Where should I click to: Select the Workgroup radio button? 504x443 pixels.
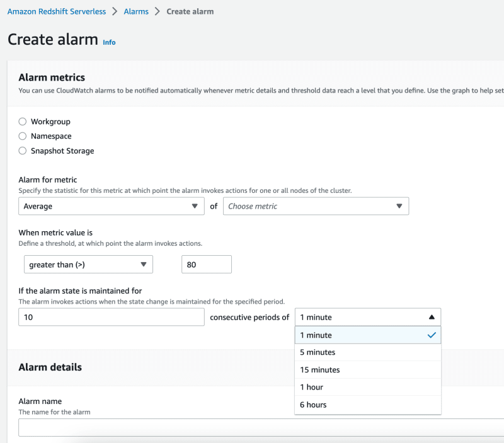tap(23, 122)
